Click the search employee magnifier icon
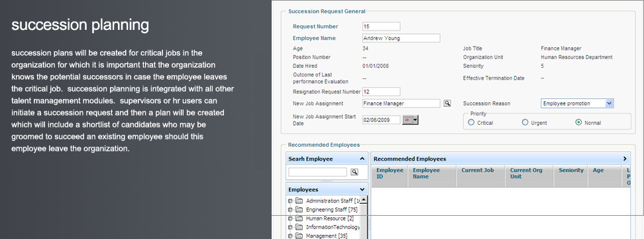 [x=354, y=173]
